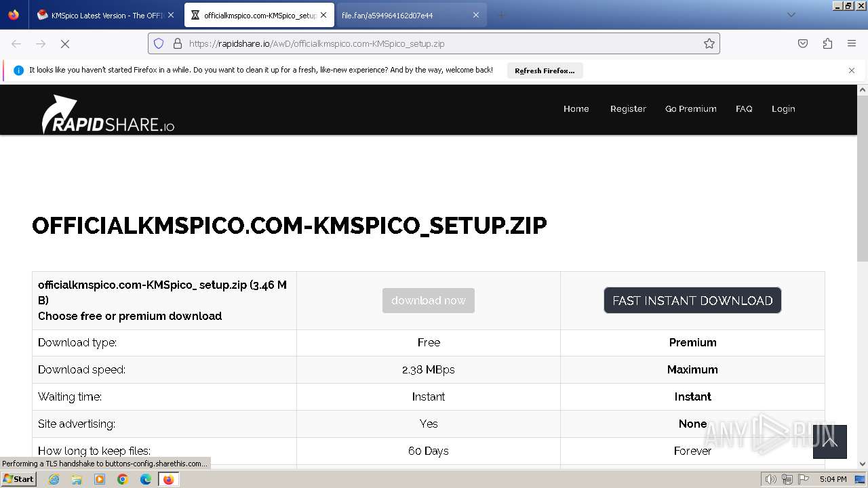Launch Internet Explorer from taskbar
This screenshot has width=868, height=488.
pyautogui.click(x=54, y=479)
